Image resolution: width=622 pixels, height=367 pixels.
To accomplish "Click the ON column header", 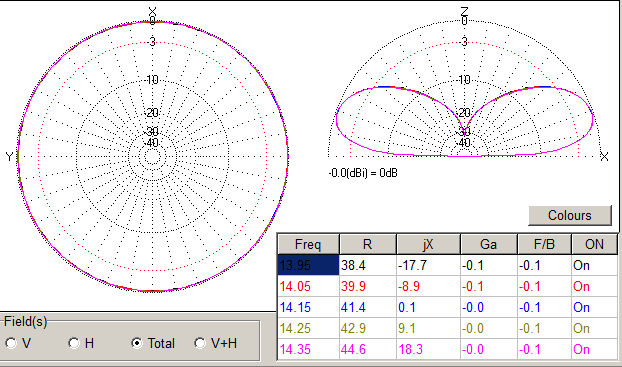I will 594,244.
